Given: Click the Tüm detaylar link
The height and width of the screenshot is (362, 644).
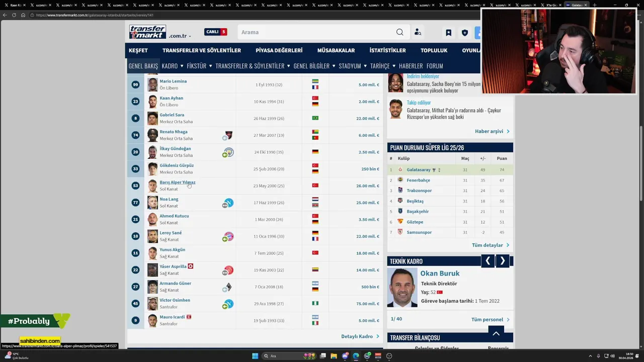Looking at the screenshot, I should 491,245.
